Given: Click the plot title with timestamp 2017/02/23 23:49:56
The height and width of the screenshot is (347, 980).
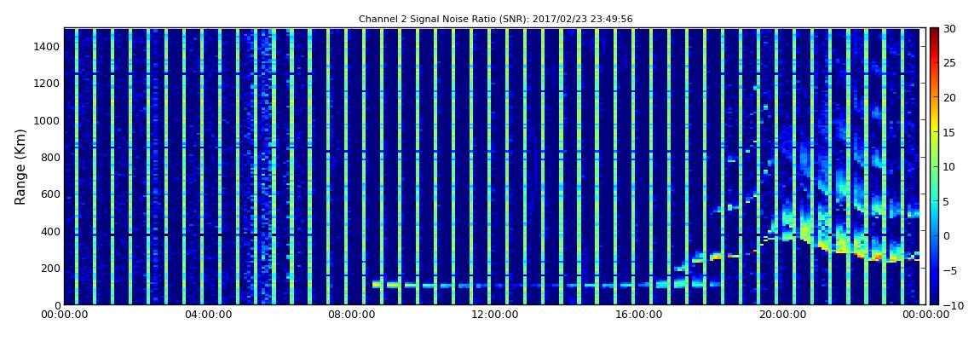Looking at the screenshot, I should [495, 20].
